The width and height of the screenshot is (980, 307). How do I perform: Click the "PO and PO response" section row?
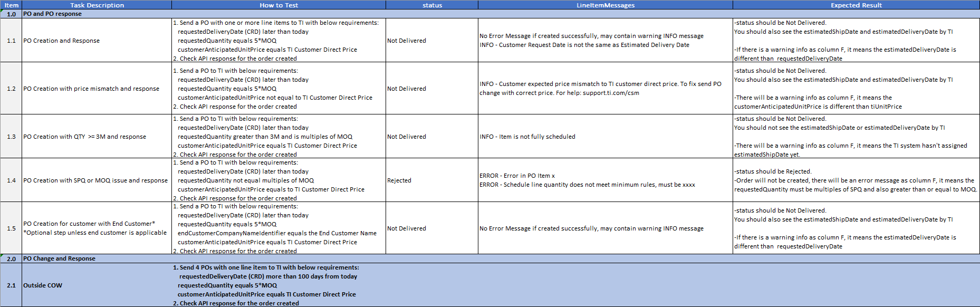(x=53, y=14)
